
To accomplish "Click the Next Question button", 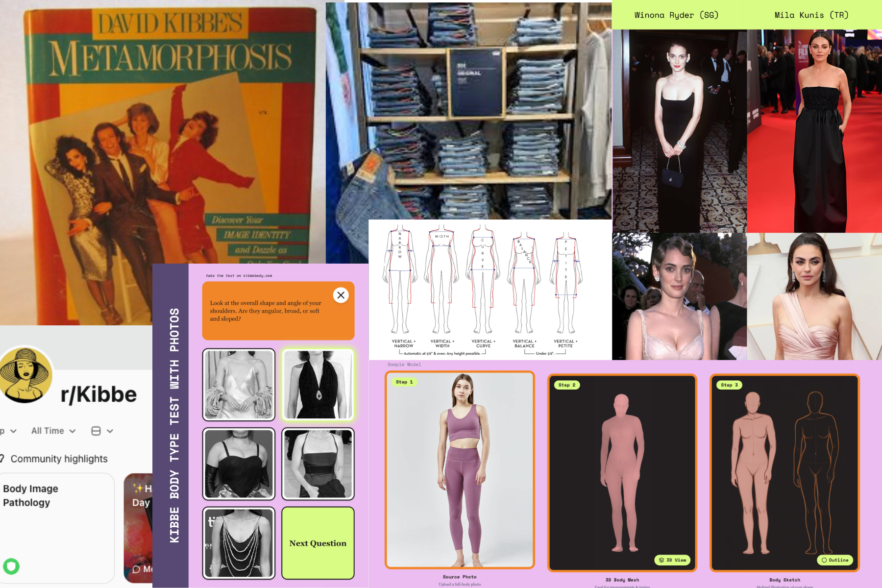I will [318, 543].
